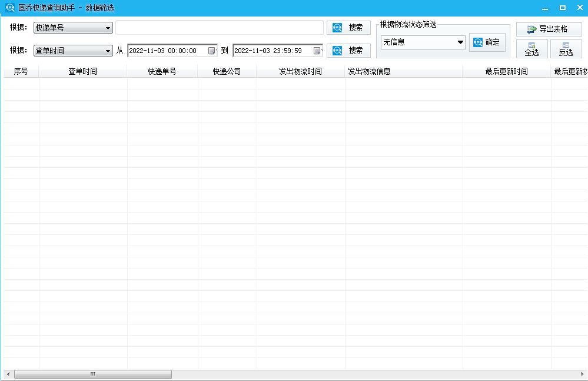This screenshot has height=381, width=588.
Task: Click the magnifier icon beside the tracking number field
Action: tap(337, 27)
